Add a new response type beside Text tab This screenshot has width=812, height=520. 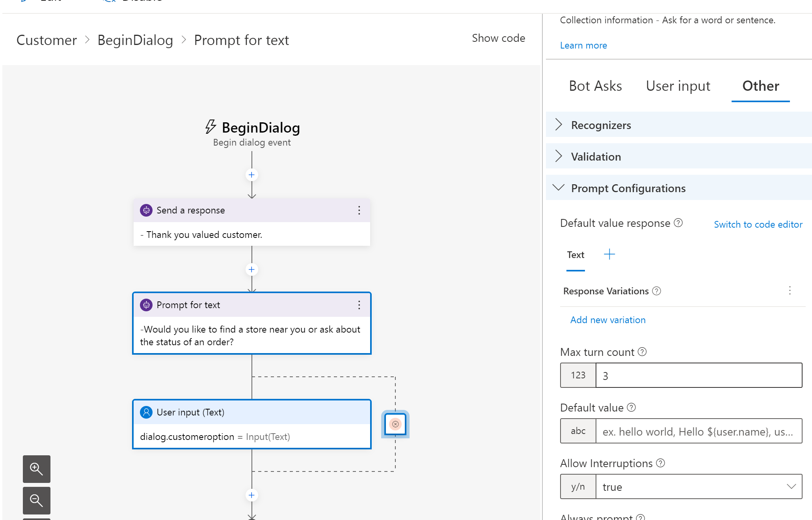tap(609, 254)
